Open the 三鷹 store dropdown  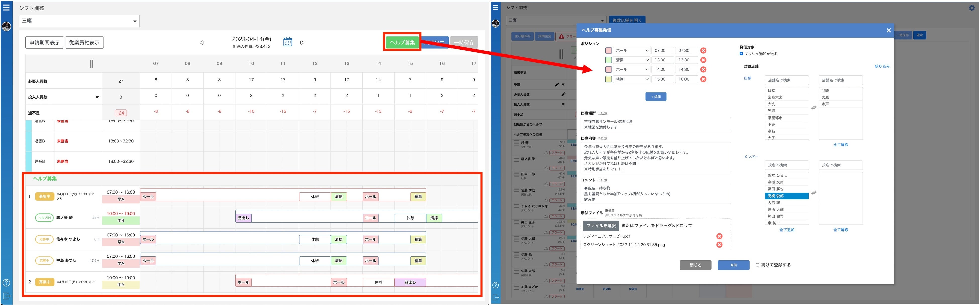79,21
